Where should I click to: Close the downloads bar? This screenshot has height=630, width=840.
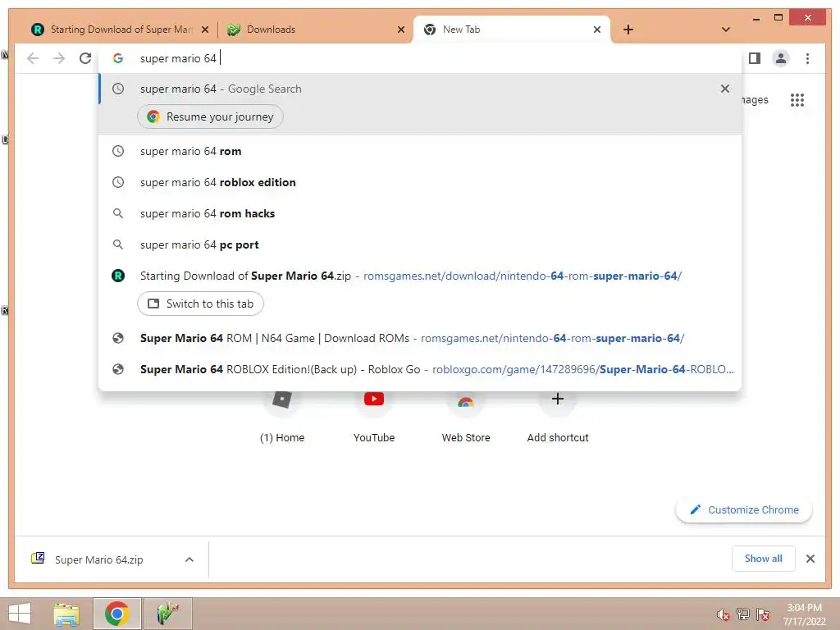click(810, 559)
